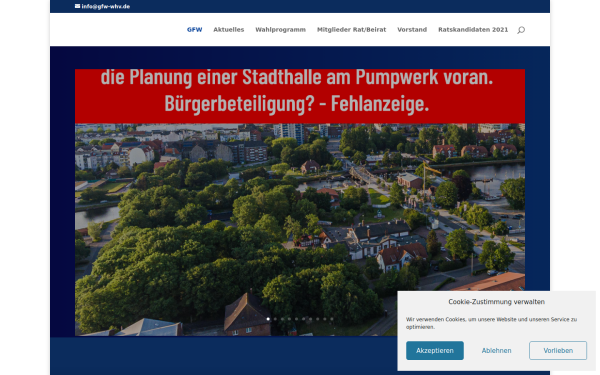Click the 'Cookie-Zustimmung verwalten' title
Image resolution: width=600 pixels, height=375 pixels.
tap(496, 302)
